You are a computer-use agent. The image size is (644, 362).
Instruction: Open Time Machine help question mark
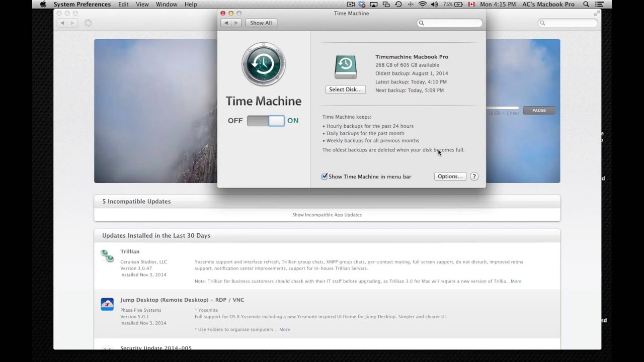(474, 176)
